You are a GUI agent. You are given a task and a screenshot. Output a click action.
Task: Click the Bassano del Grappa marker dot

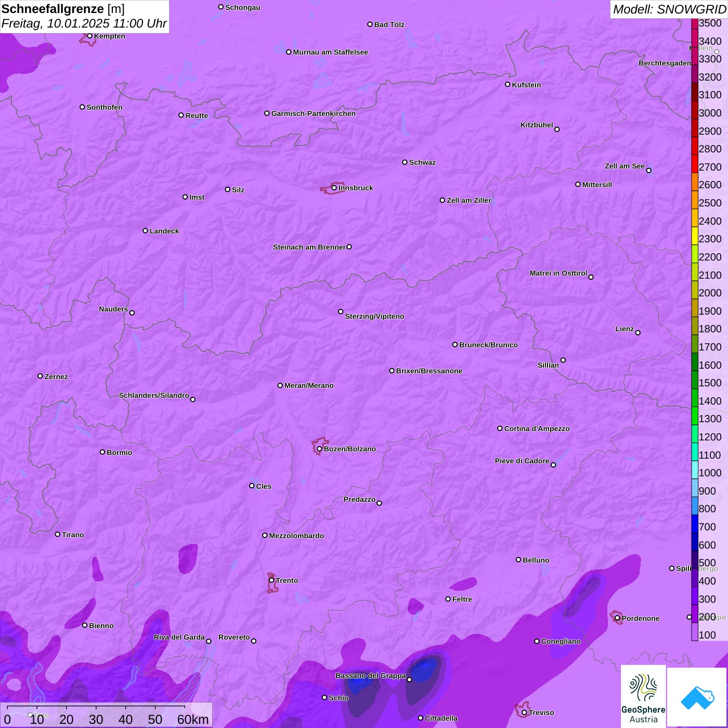point(409,680)
